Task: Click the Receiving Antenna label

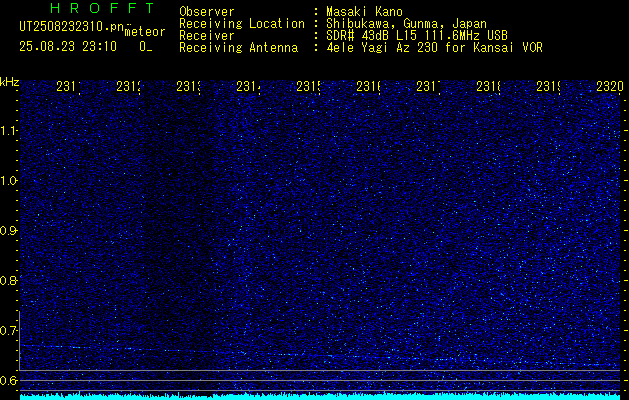Action: [x=238, y=48]
